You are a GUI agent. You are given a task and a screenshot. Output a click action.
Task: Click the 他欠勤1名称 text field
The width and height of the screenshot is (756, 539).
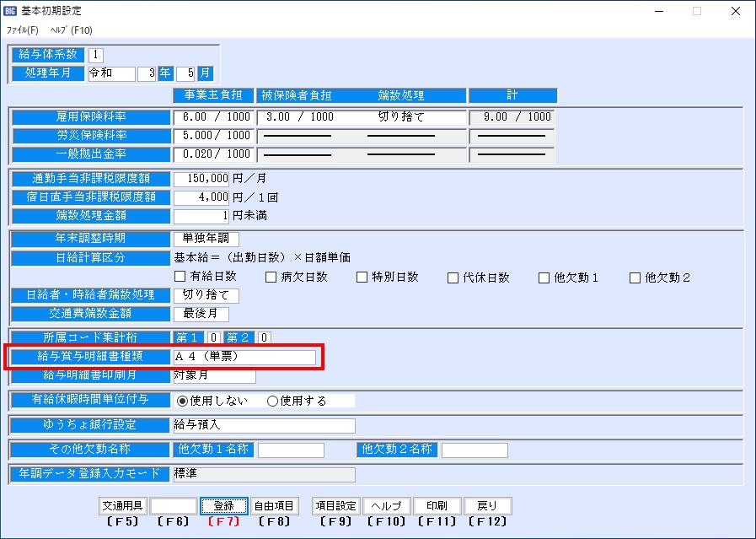(x=291, y=450)
